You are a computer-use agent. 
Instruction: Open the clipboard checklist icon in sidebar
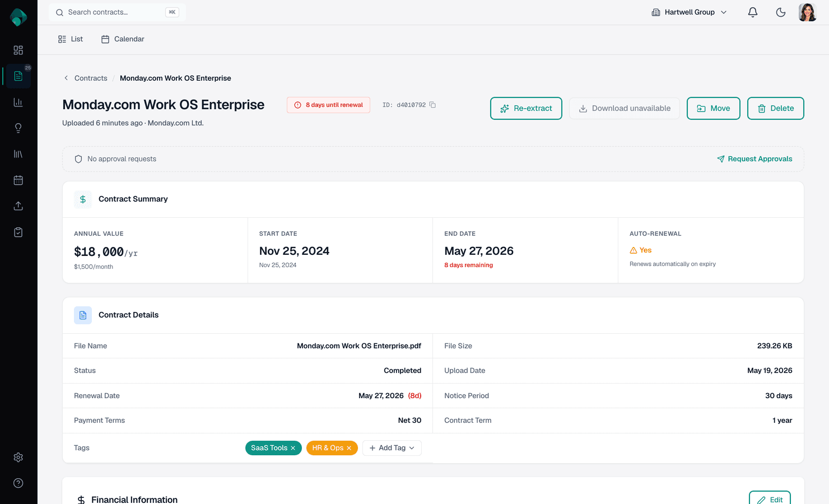[x=18, y=232]
